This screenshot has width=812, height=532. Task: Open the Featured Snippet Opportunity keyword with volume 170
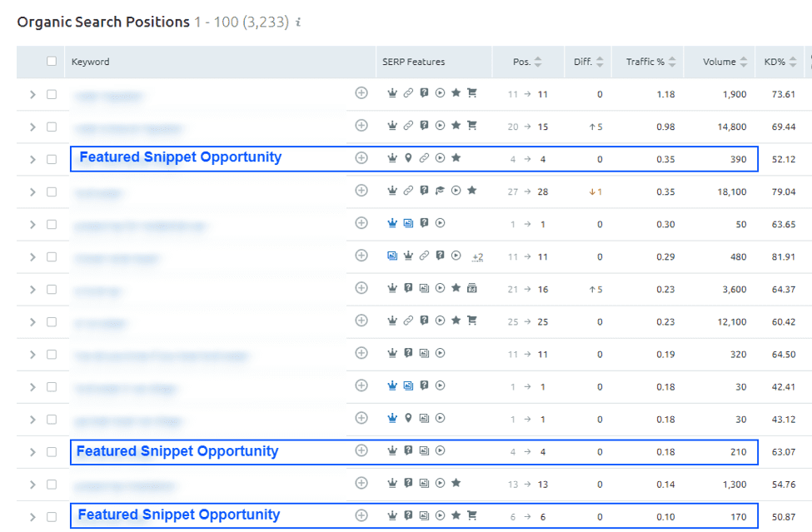179,515
